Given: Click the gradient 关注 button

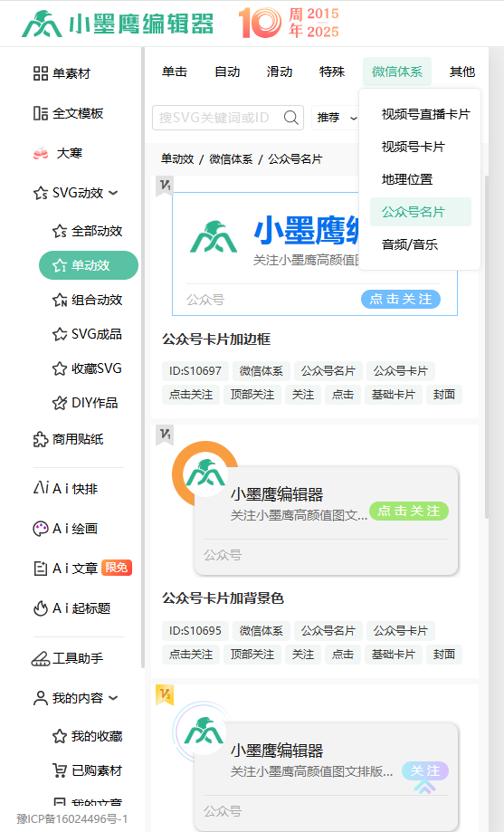Looking at the screenshot, I should pyautogui.click(x=425, y=771).
